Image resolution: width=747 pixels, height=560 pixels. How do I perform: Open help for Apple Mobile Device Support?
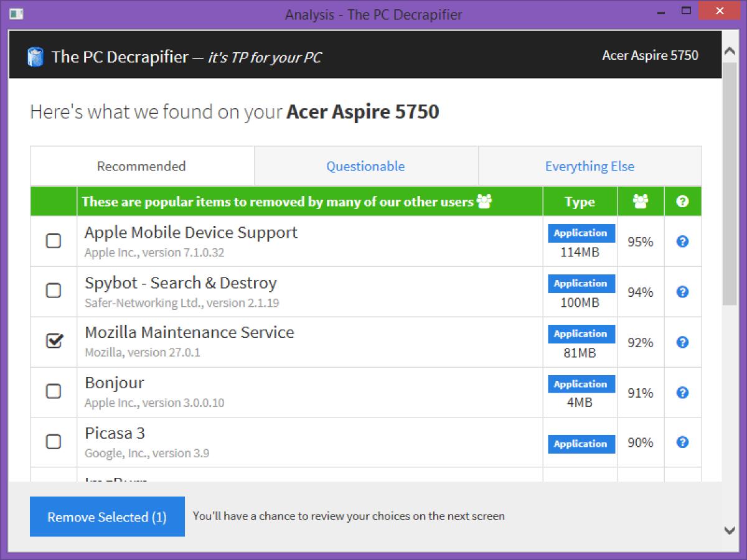(682, 241)
